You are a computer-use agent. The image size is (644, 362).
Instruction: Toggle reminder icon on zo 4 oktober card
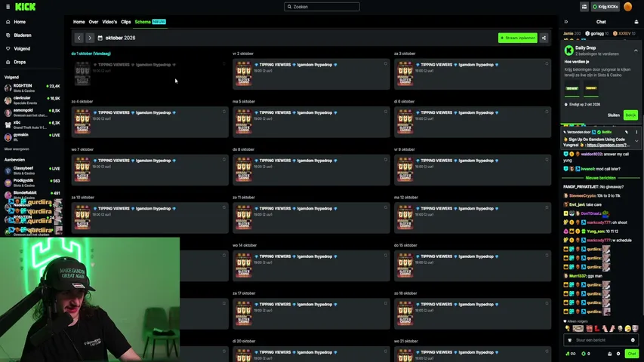[223, 112]
